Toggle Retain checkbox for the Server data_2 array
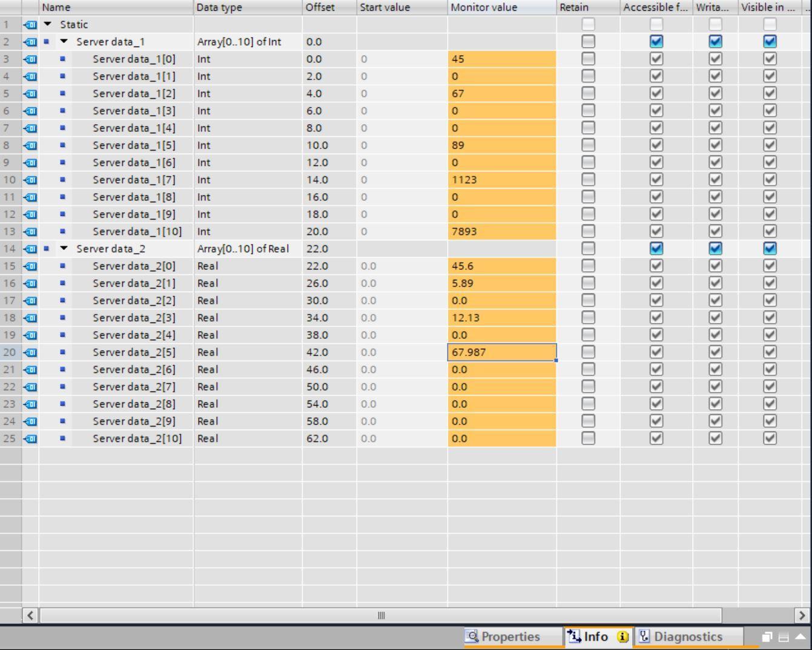The height and width of the screenshot is (650, 812). coord(588,249)
